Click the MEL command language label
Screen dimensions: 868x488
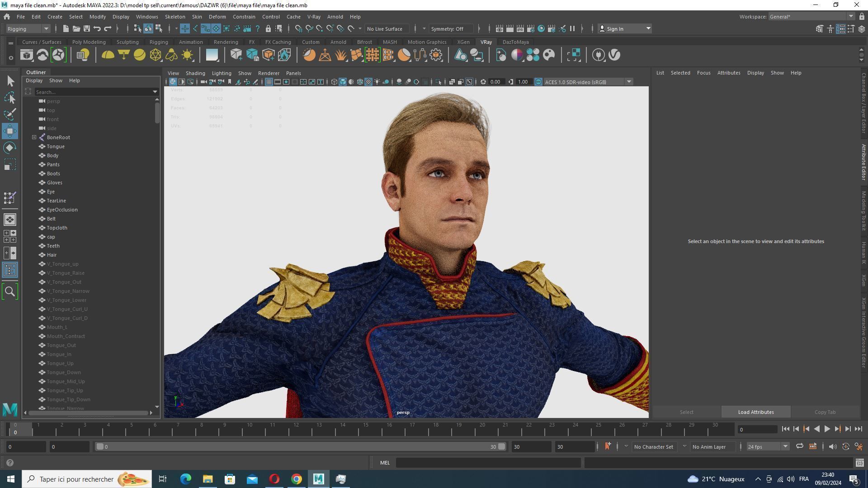point(385,463)
